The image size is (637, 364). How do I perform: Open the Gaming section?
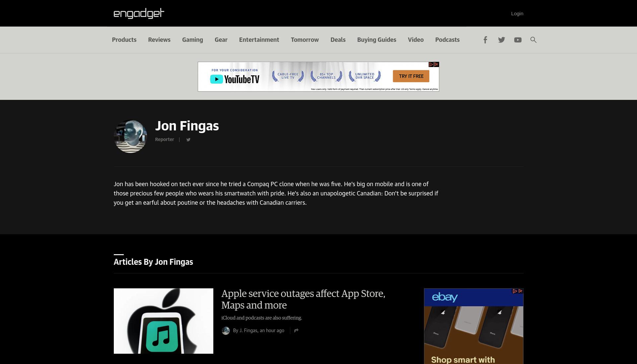[x=192, y=40]
